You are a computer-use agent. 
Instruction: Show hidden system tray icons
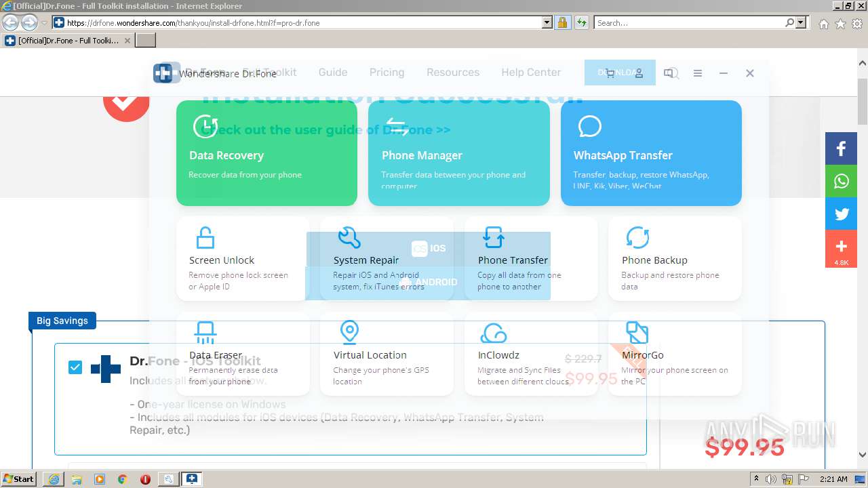758,479
